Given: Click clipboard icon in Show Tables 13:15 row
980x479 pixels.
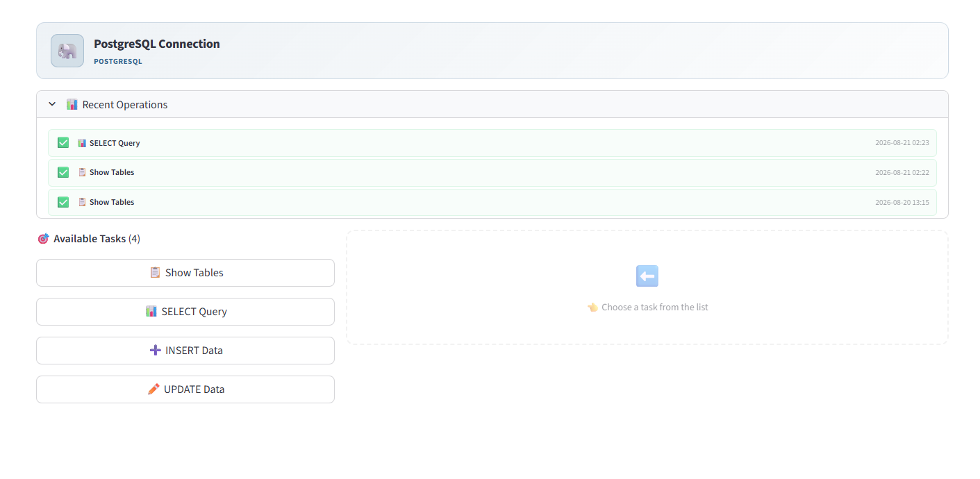Looking at the screenshot, I should 82,202.
